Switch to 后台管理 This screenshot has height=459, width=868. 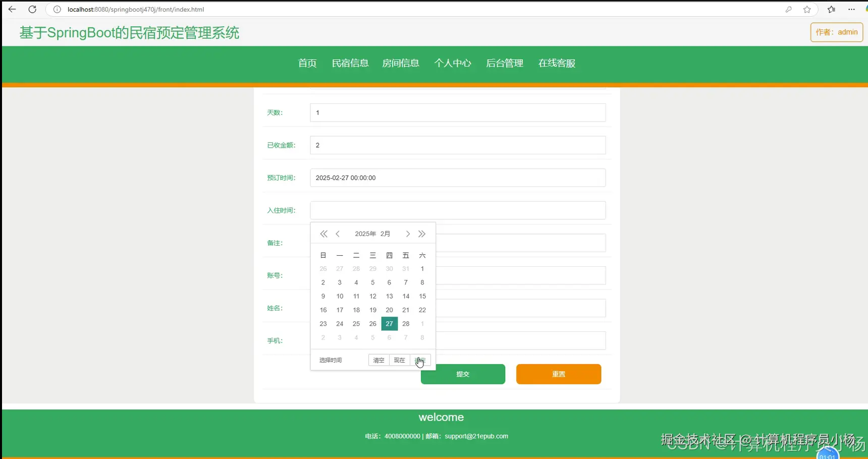pyautogui.click(x=505, y=63)
